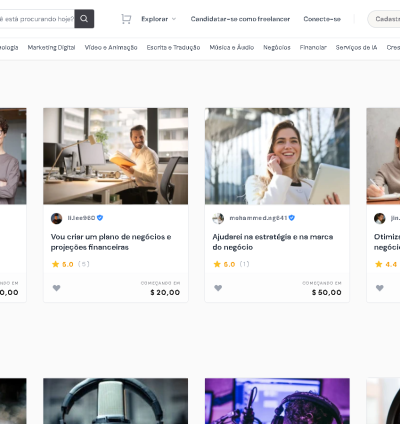Click seller avatar on rightmost cut-off card
Viewport: 400px width, 424px height.
(x=380, y=218)
